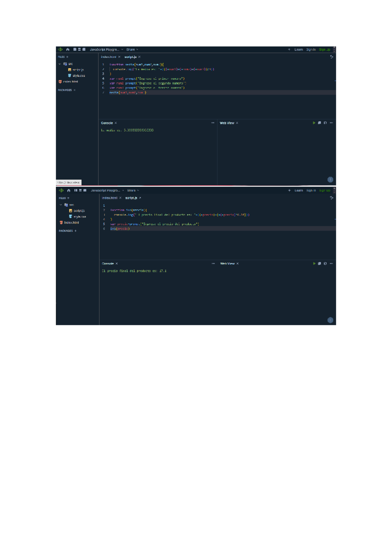The height and width of the screenshot is (554, 392).
Task: Collapse src folder chevron in upper playground
Action: (x=60, y=64)
